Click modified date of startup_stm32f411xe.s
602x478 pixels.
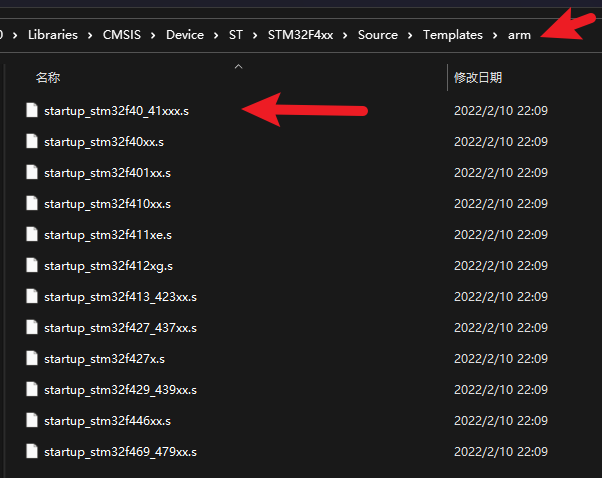point(501,235)
